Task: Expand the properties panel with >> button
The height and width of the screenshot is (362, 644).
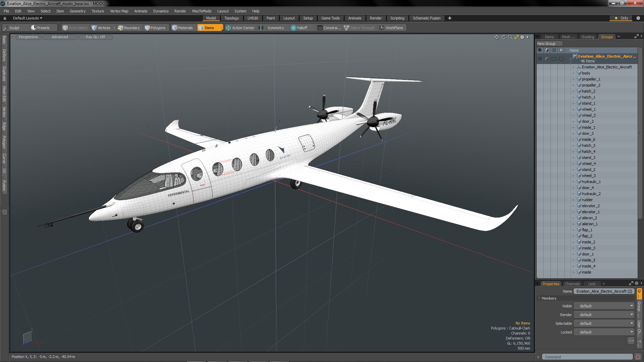Action: point(631,341)
